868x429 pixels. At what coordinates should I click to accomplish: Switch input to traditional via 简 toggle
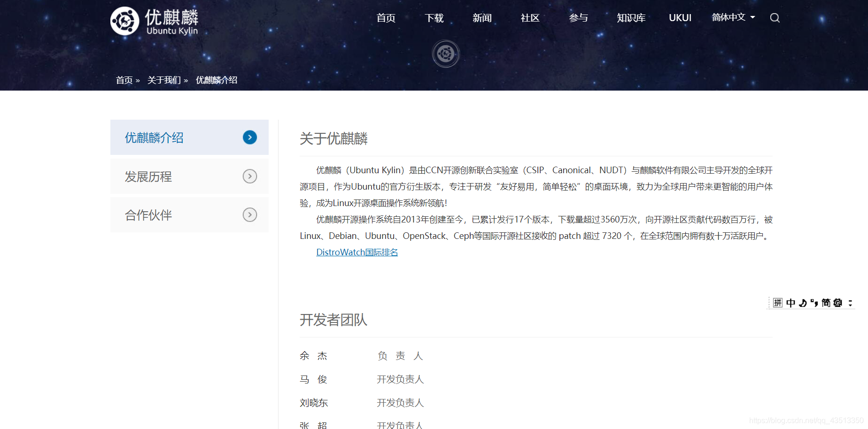827,303
